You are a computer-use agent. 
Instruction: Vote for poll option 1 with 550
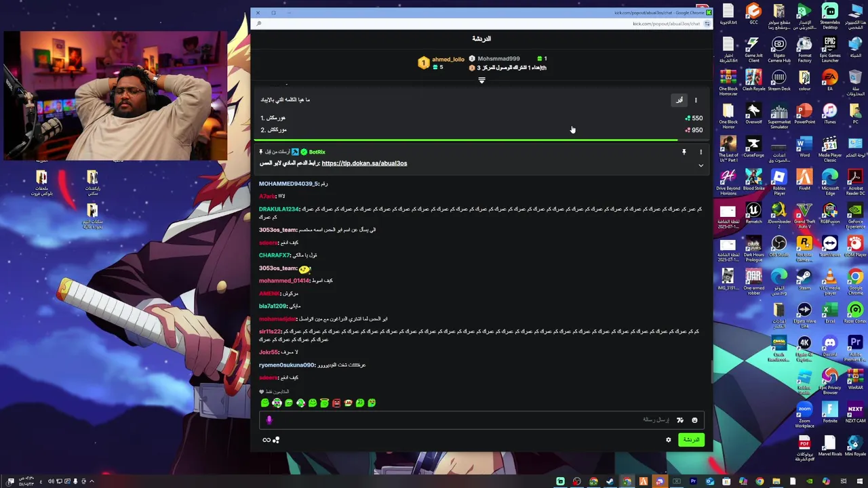pos(481,118)
